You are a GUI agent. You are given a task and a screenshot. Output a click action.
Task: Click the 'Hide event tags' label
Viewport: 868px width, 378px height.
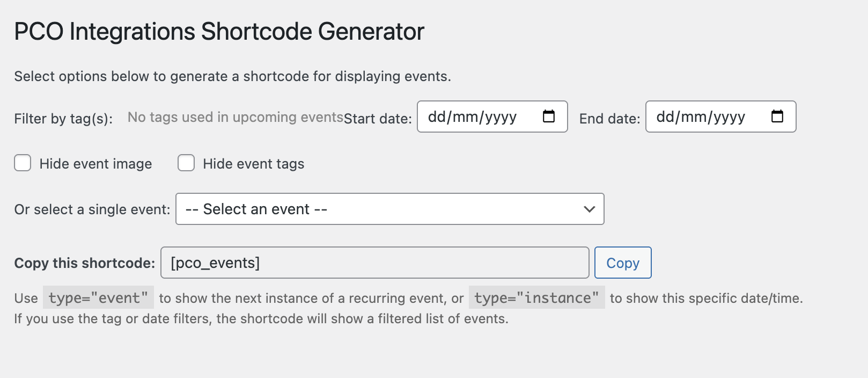pos(253,164)
